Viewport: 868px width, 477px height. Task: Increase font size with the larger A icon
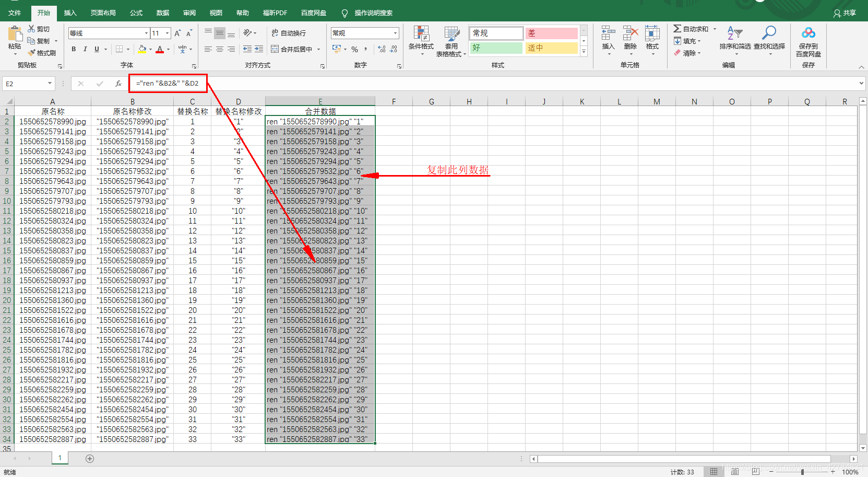pos(177,33)
